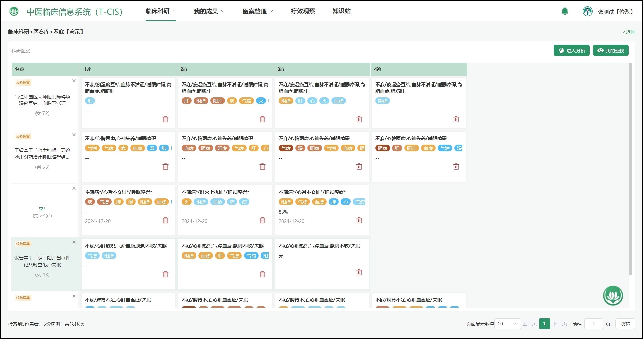
Task: Open the floating lotus assistant button
Action: pyautogui.click(x=613, y=296)
